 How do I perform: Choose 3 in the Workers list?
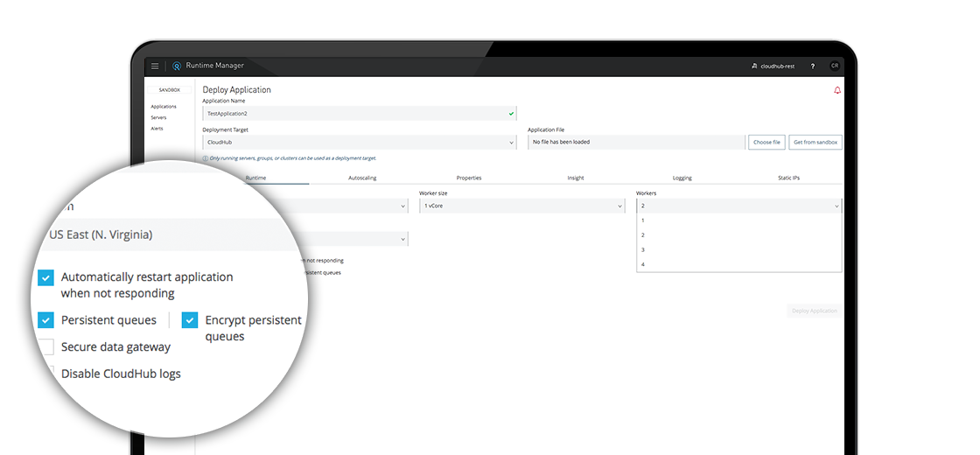(x=738, y=250)
